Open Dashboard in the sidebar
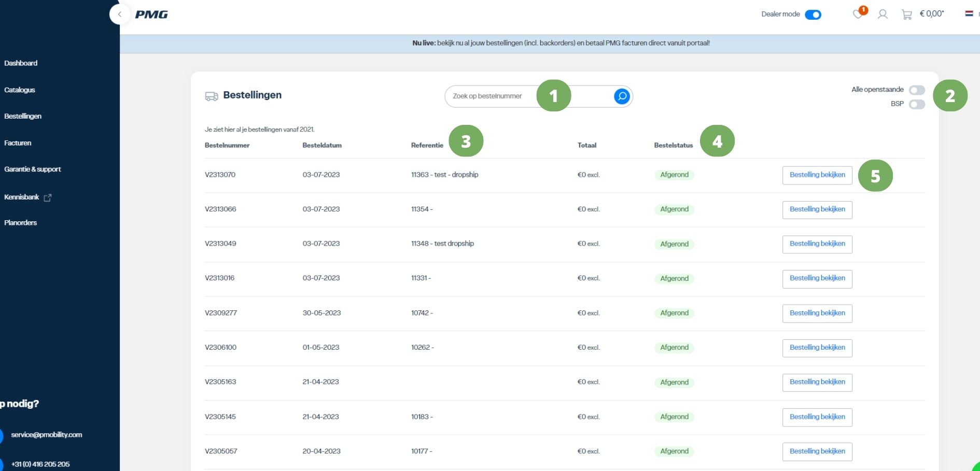The image size is (980, 471). [x=21, y=63]
